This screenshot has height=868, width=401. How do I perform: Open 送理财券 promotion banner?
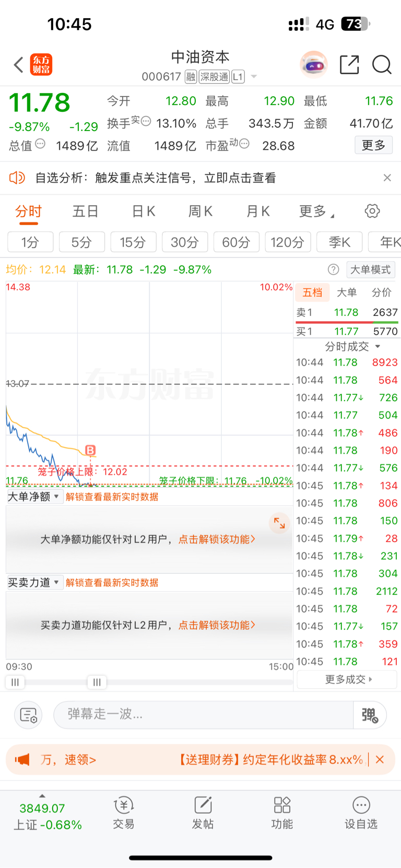(x=270, y=759)
